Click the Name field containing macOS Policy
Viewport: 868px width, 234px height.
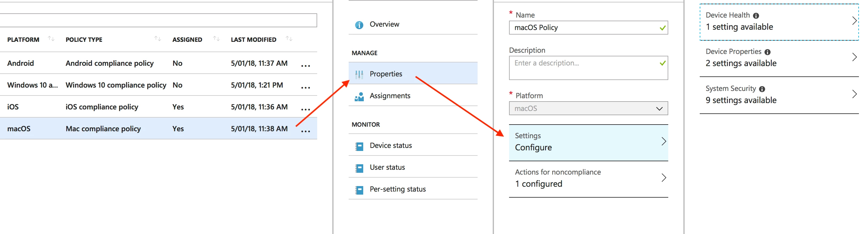(588, 28)
